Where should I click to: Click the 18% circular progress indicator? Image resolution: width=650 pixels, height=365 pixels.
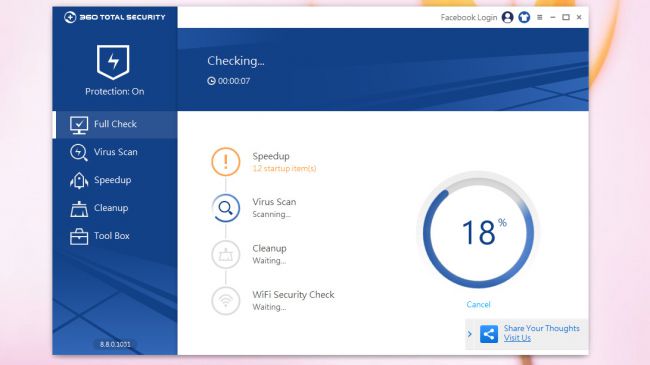478,232
